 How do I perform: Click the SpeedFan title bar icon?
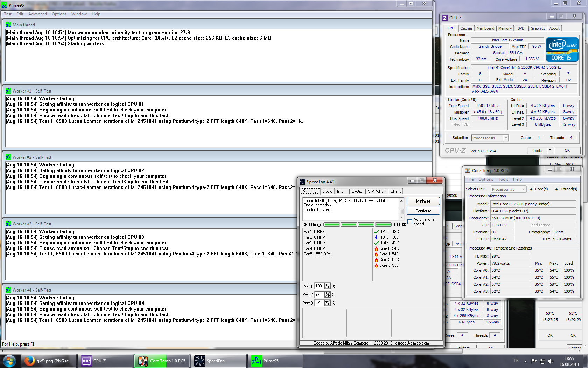[x=302, y=182]
